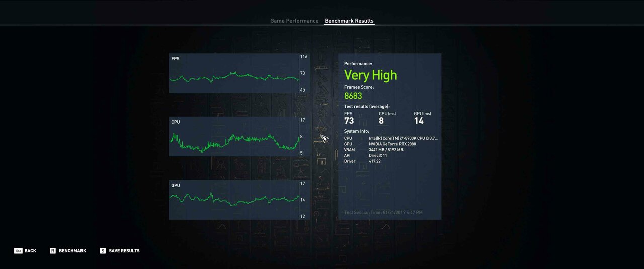Click the average GPU ms value 14
The image size is (644, 269).
click(419, 121)
